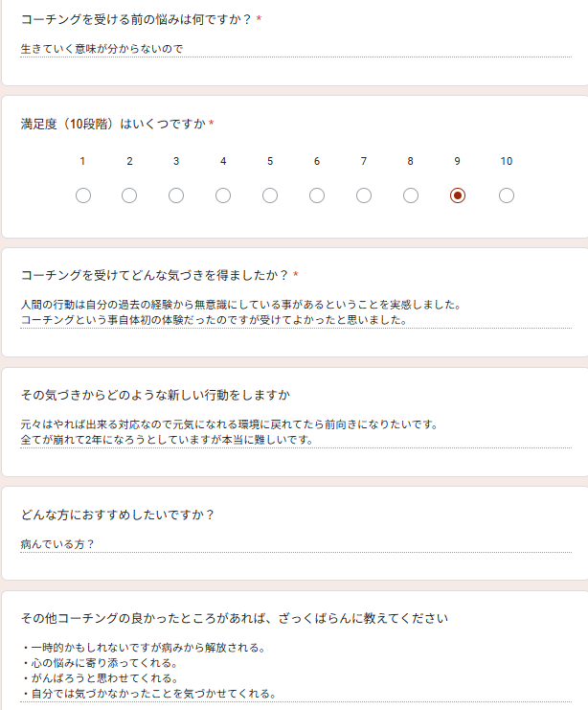Click the どんな方におすすめしたいですか question title
Image resolution: width=588 pixels, height=710 pixels.
point(117,515)
